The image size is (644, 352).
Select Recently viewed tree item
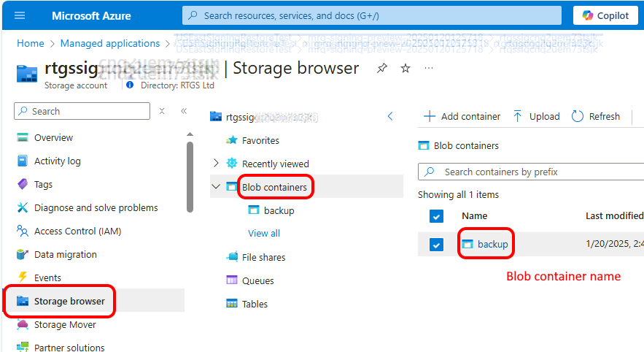pos(275,164)
